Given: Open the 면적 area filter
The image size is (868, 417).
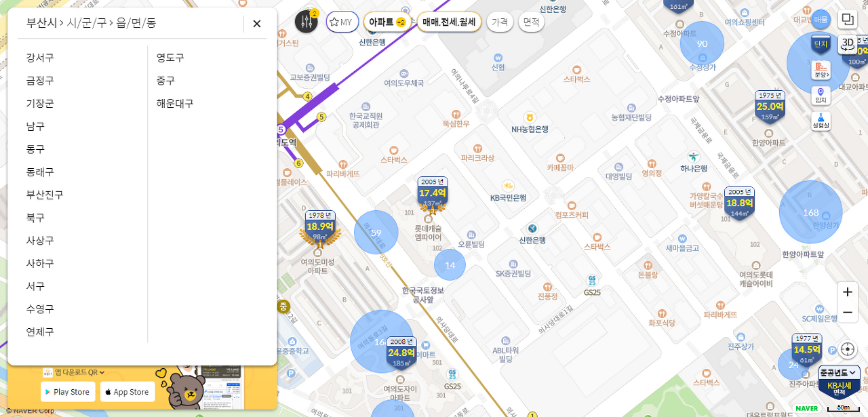Looking at the screenshot, I should pos(532,22).
